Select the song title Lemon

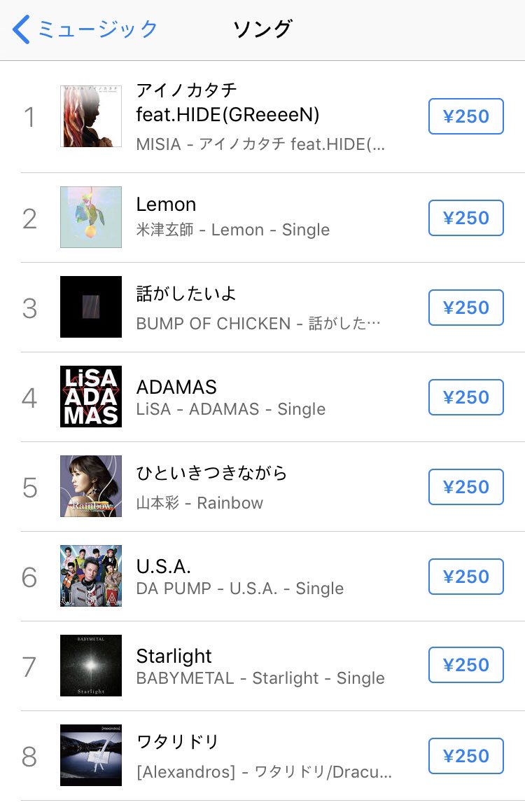pyautogui.click(x=166, y=205)
